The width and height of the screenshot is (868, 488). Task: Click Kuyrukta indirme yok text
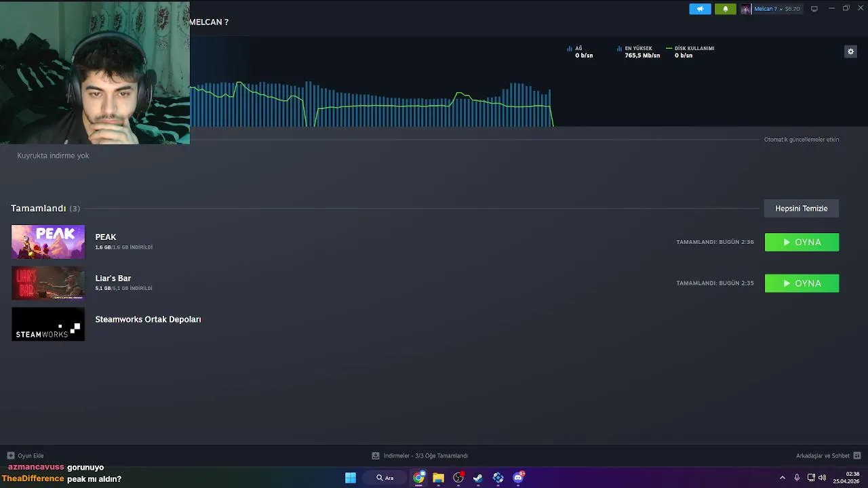click(x=53, y=155)
